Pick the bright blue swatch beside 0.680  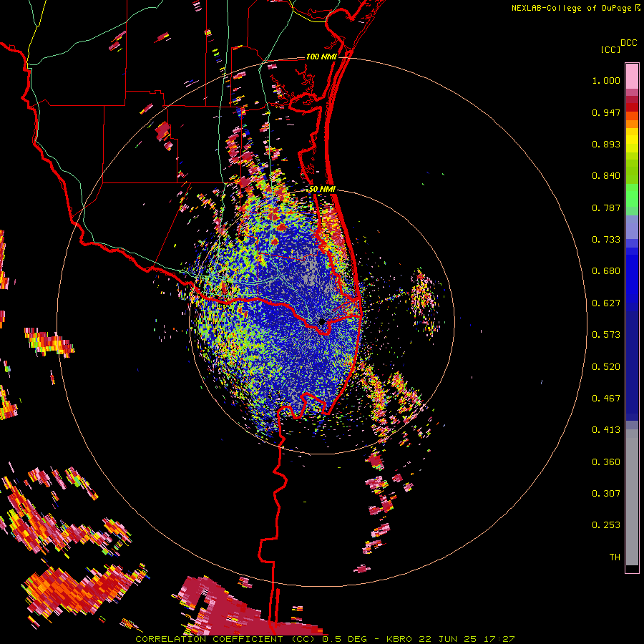point(632,273)
